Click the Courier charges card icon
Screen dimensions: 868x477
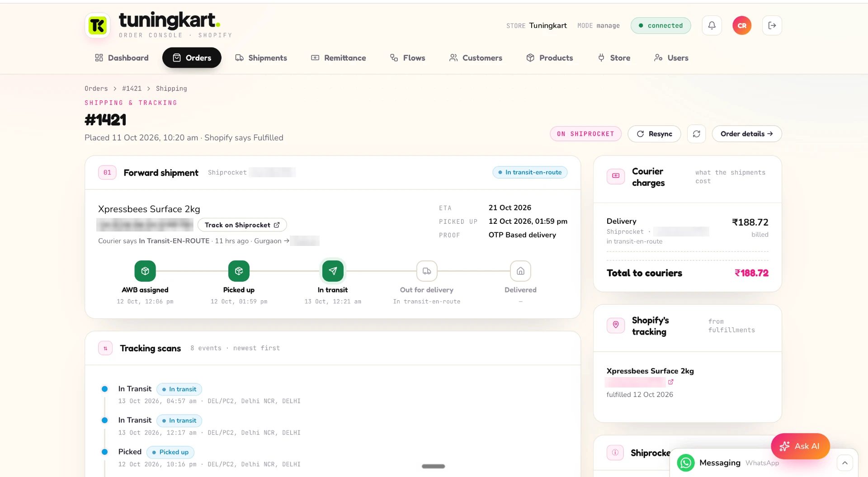[x=616, y=176]
